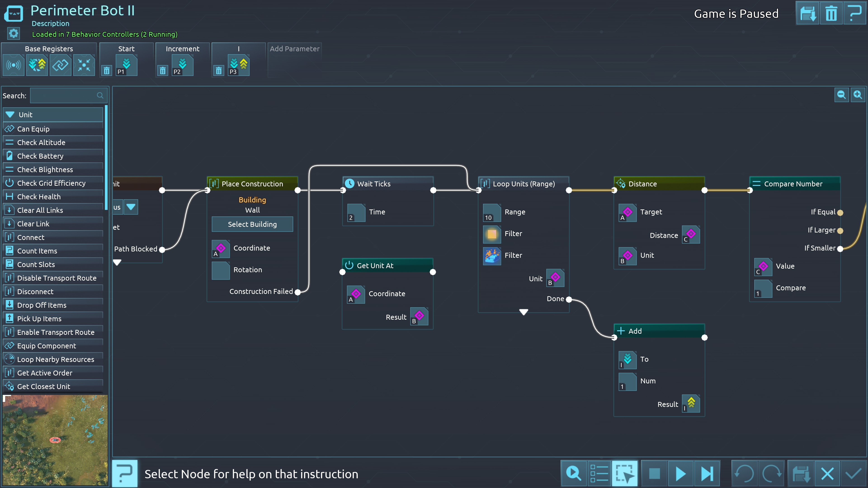Toggle the list view button
This screenshot has height=488, width=868.
pyautogui.click(x=599, y=474)
